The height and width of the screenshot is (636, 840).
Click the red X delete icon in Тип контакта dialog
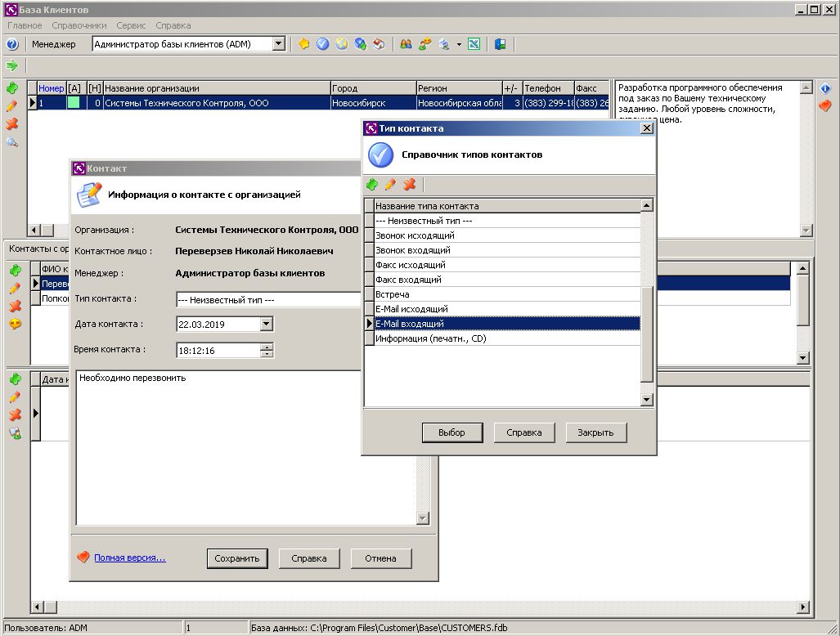[409, 185]
